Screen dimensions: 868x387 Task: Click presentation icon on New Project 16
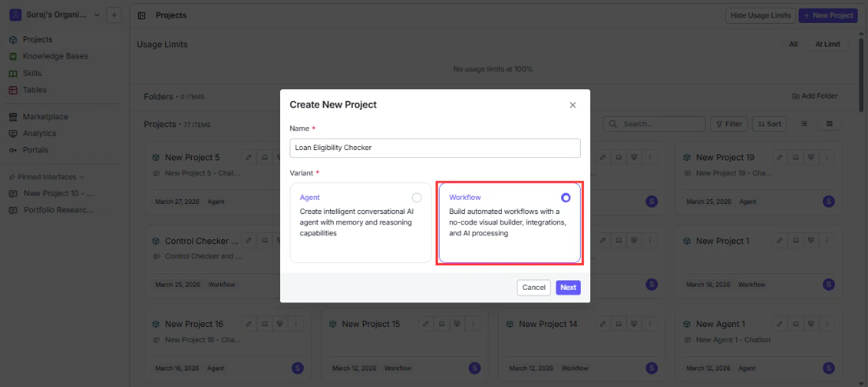280,324
